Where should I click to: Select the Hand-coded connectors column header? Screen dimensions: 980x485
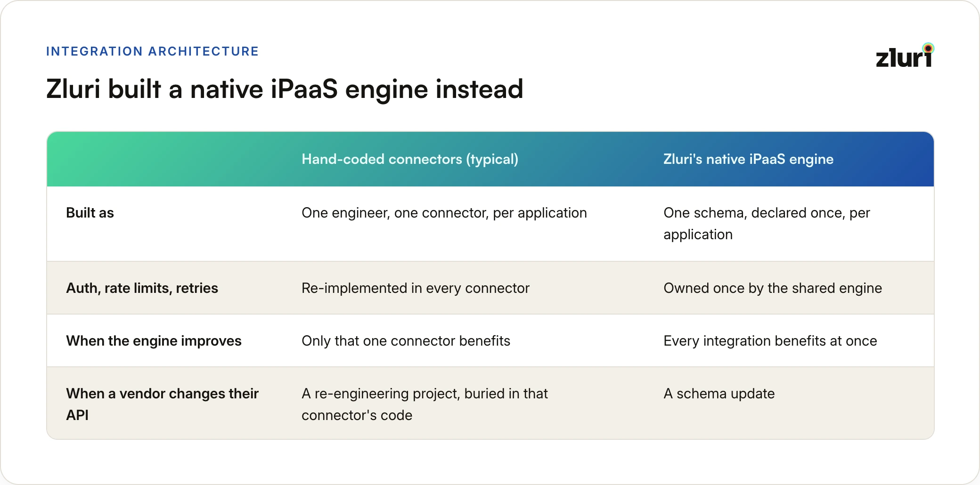[x=410, y=159]
